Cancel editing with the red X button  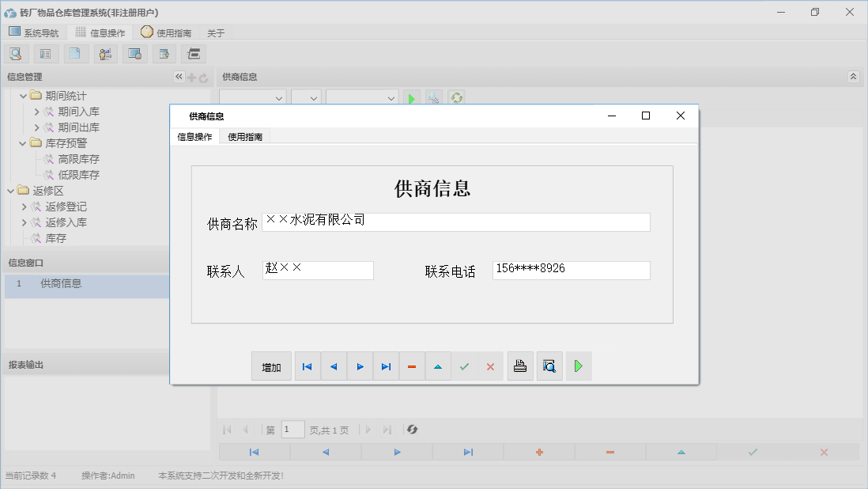tap(489, 366)
